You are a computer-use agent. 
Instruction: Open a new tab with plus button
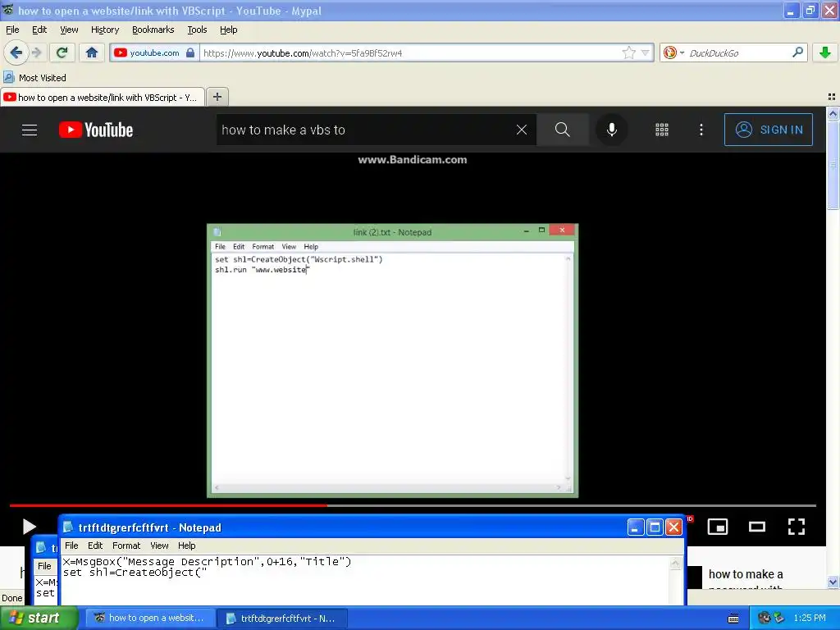click(x=217, y=97)
